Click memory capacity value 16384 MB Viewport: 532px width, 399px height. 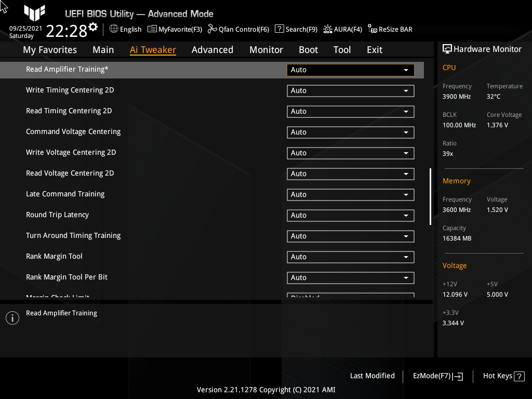457,238
